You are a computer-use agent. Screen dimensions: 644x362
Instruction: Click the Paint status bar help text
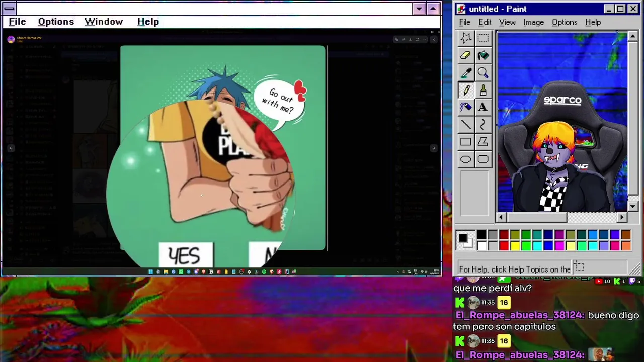[x=515, y=269]
